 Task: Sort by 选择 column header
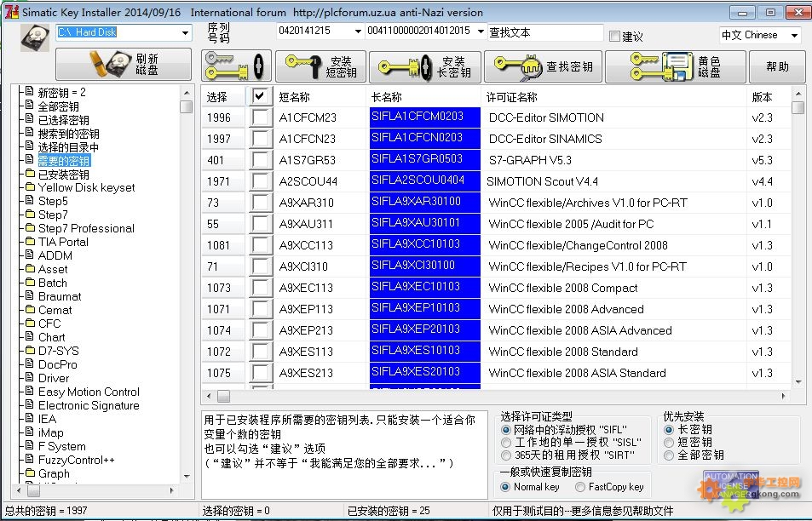(x=216, y=97)
